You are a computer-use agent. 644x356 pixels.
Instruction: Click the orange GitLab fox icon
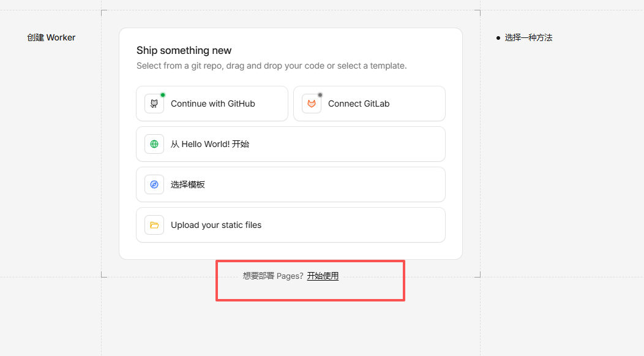[312, 104]
